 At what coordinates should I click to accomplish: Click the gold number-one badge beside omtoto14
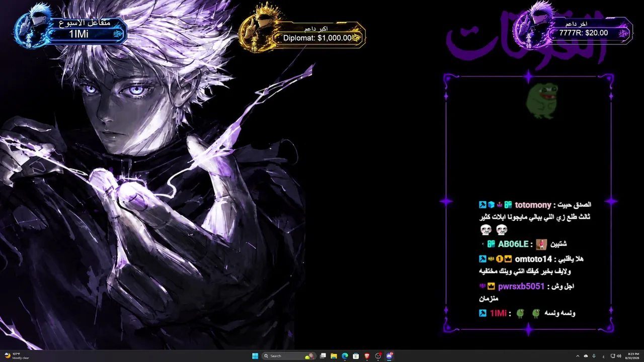click(500, 259)
